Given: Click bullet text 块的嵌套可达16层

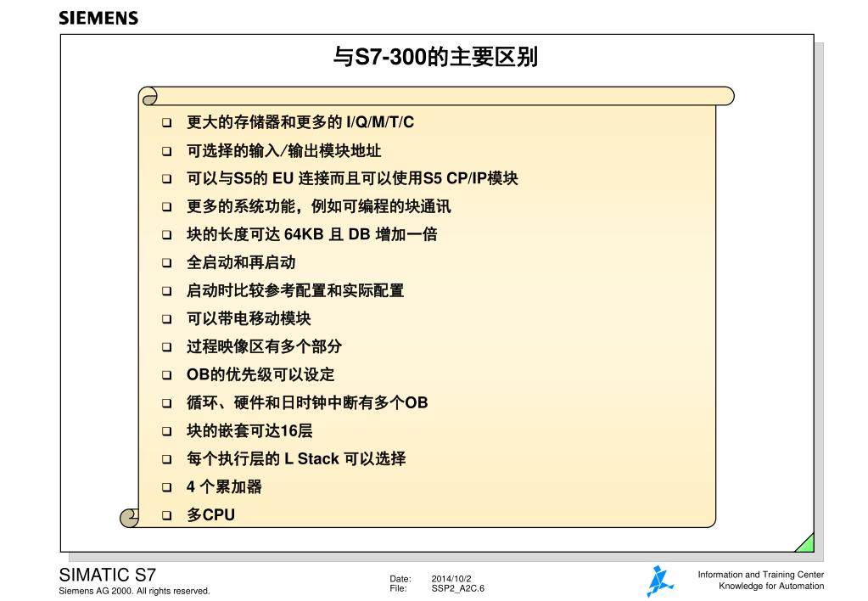Looking at the screenshot, I should (x=249, y=430).
